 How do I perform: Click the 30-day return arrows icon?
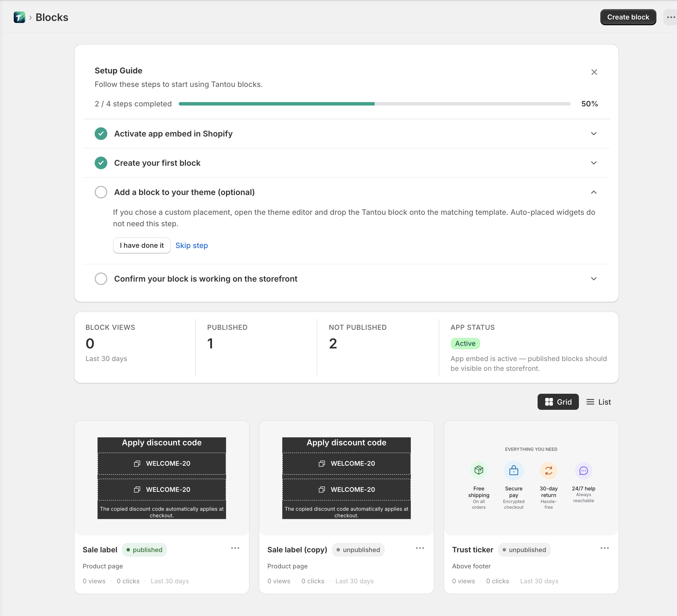click(548, 470)
